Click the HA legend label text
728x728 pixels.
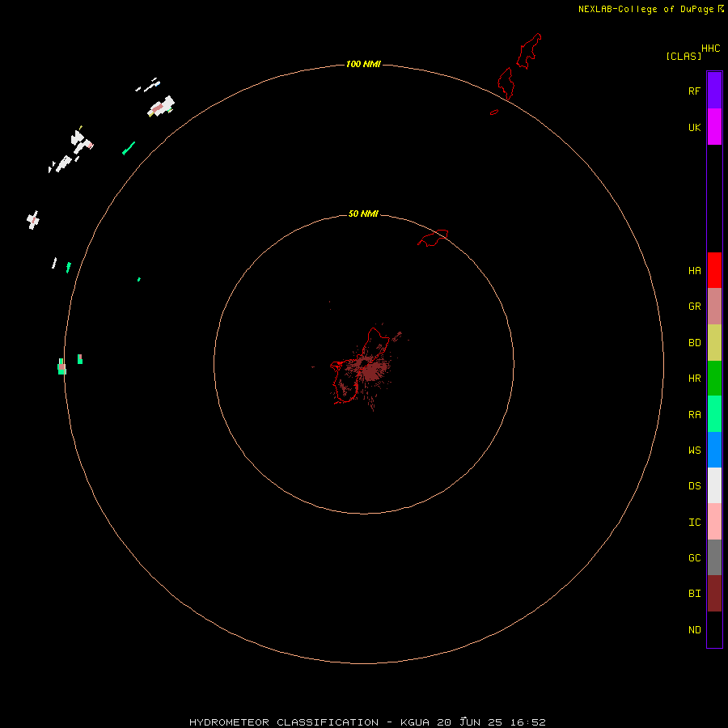pos(695,271)
